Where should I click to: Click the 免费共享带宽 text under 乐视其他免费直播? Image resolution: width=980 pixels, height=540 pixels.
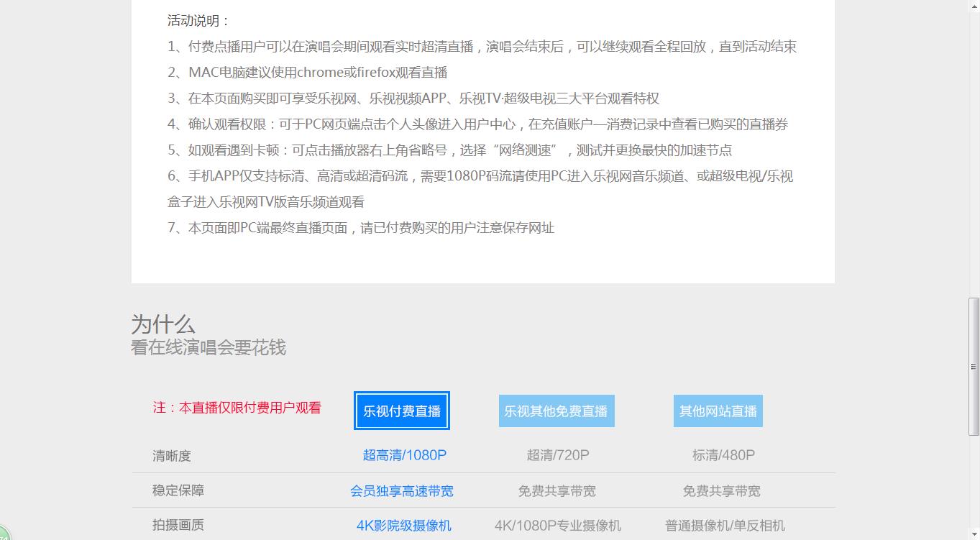click(557, 491)
